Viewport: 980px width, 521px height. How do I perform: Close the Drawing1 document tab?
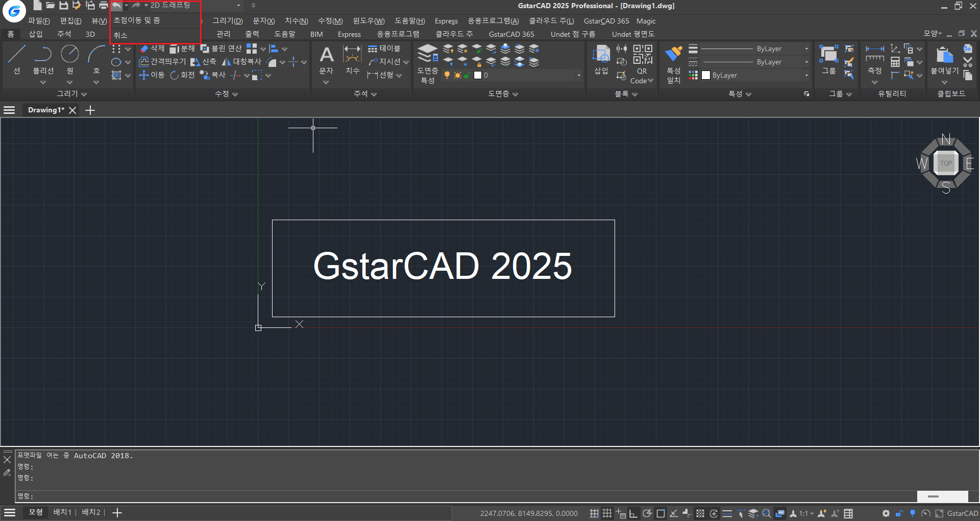point(72,110)
